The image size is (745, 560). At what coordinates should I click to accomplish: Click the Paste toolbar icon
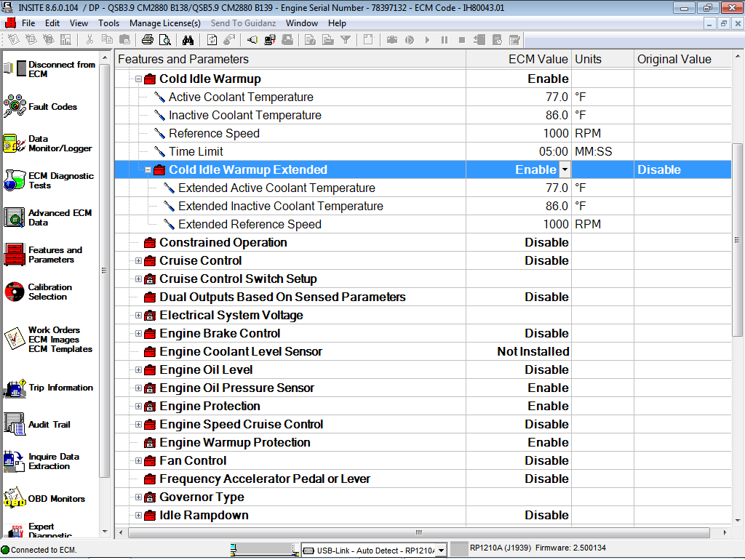[124, 40]
